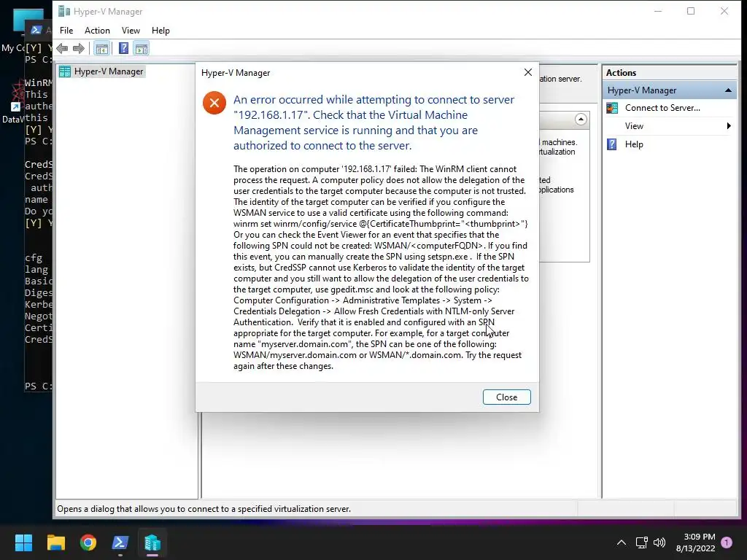Click the Actions pane header
This screenshot has width=747, height=560.
pos(670,73)
